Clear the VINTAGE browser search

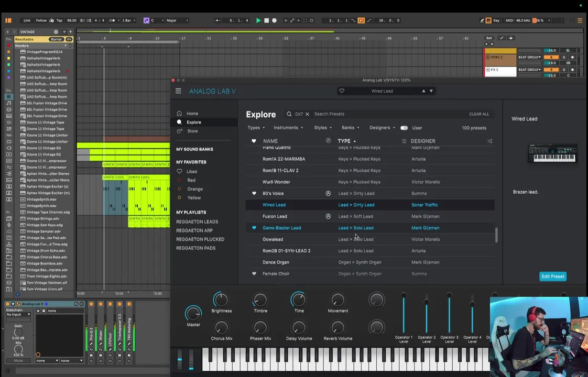coord(56,32)
